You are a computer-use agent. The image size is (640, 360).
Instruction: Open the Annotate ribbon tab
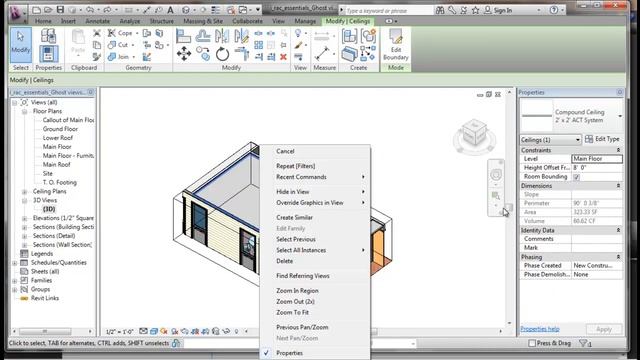click(x=97, y=21)
